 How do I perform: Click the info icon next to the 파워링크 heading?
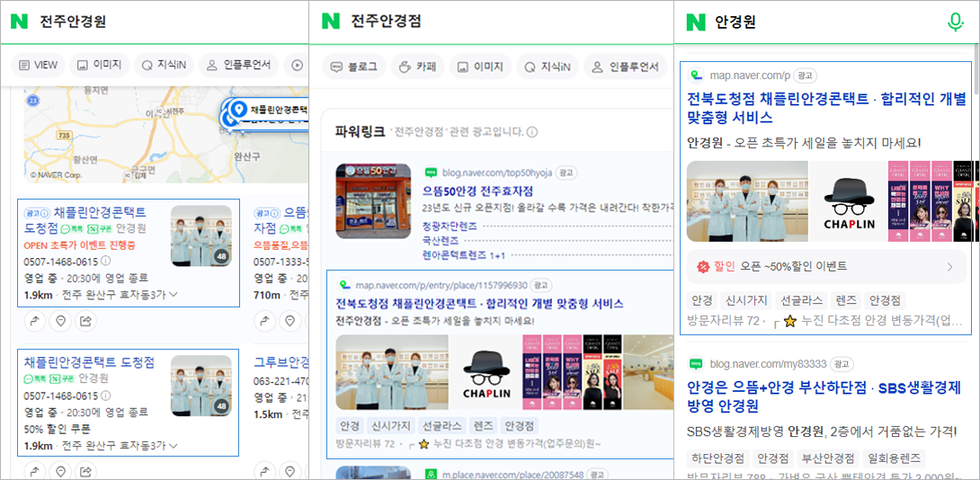pos(532,132)
